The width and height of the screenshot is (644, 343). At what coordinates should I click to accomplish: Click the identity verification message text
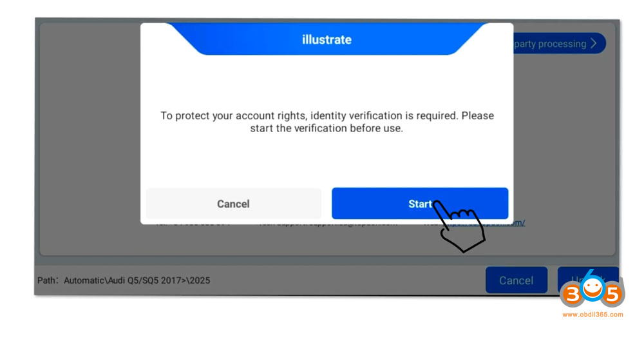(327, 122)
